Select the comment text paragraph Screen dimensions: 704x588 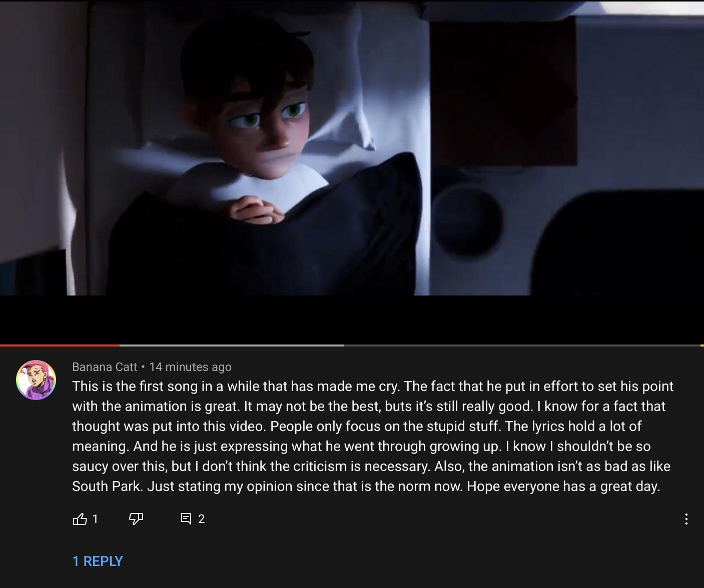(373, 436)
